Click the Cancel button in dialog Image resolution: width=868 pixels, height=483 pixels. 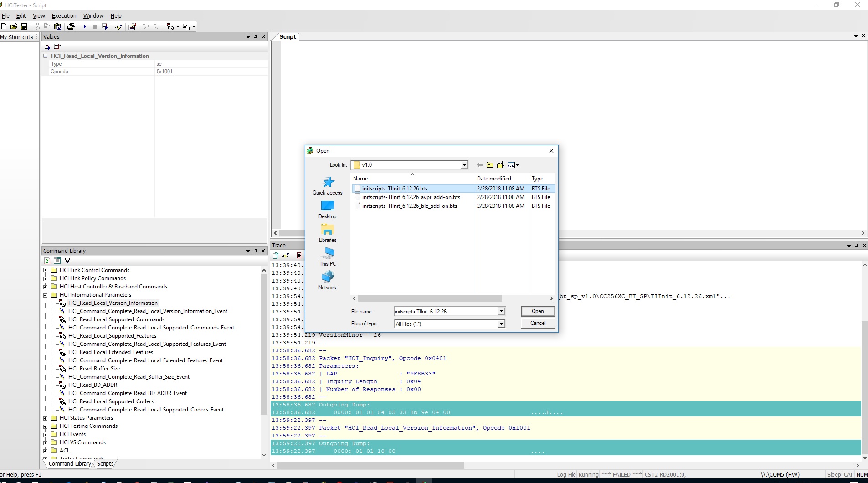tap(538, 323)
